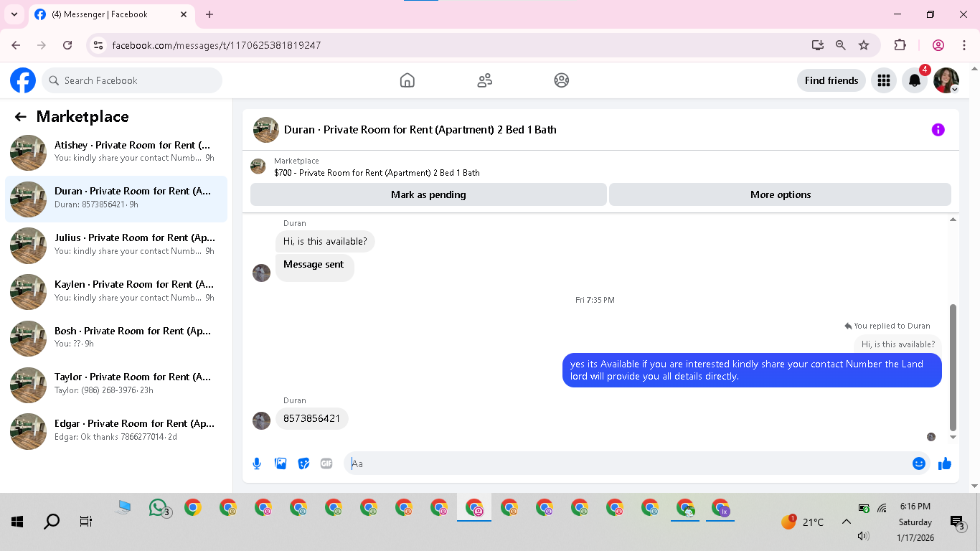The height and width of the screenshot is (551, 980).
Task: View site information icon in address bar
Action: pyautogui.click(x=99, y=45)
